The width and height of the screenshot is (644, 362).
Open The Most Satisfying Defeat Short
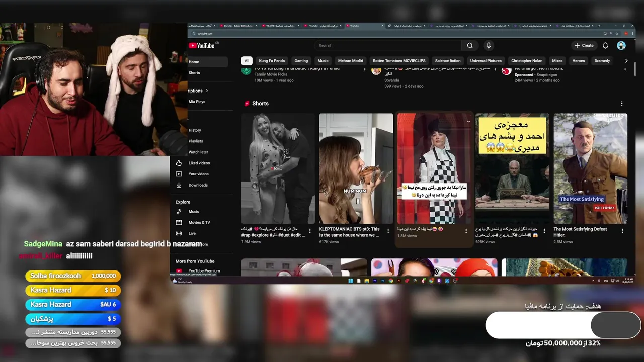[591, 168]
